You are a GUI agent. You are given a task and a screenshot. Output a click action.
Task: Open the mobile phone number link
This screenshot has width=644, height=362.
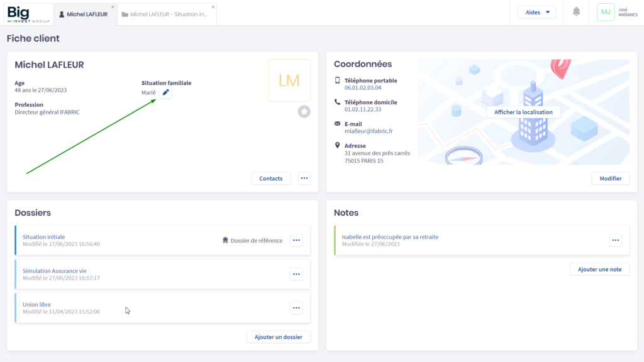pyautogui.click(x=363, y=88)
